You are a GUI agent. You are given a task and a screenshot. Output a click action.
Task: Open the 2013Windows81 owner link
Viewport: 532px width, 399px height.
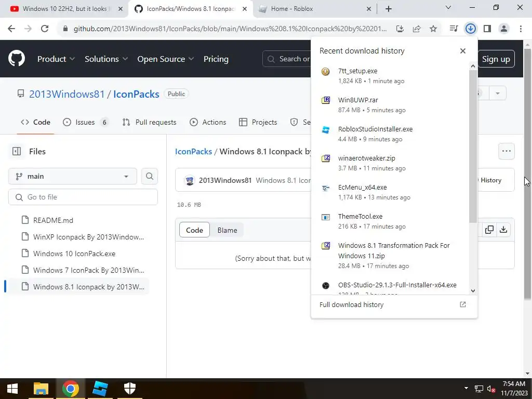click(x=67, y=94)
